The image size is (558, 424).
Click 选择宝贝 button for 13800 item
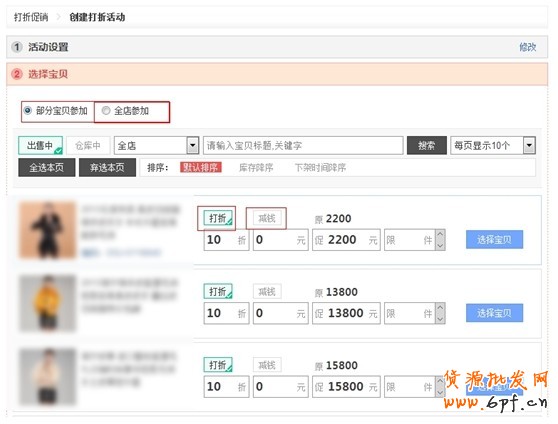point(494,313)
